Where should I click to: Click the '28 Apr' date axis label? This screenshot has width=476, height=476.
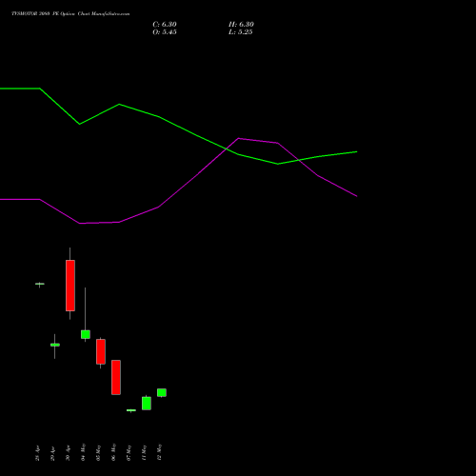point(37,453)
